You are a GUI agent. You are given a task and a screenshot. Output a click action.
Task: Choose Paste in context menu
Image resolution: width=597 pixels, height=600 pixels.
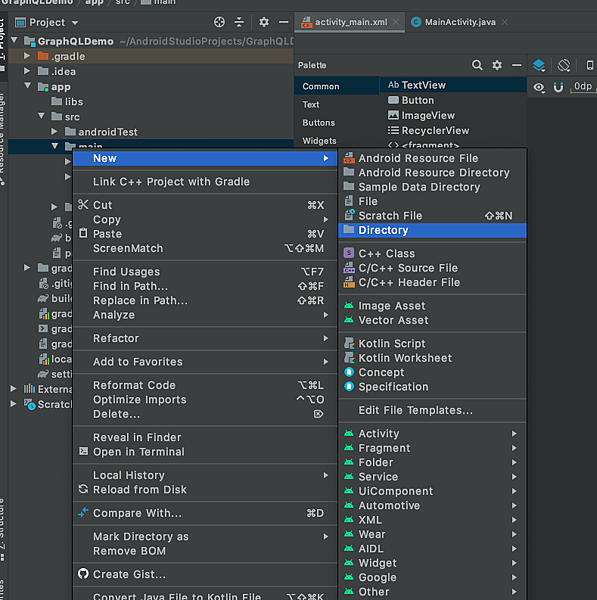205,234
